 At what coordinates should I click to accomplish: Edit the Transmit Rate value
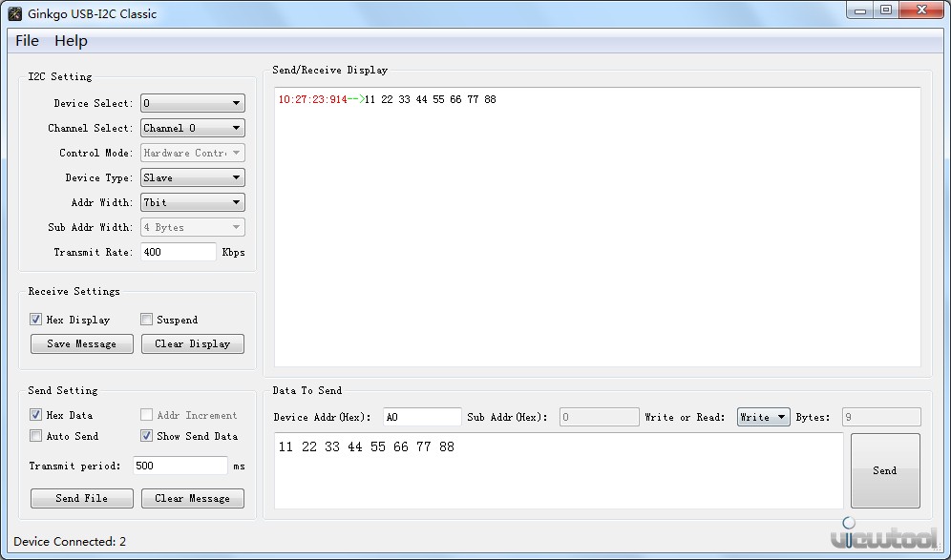(x=178, y=252)
